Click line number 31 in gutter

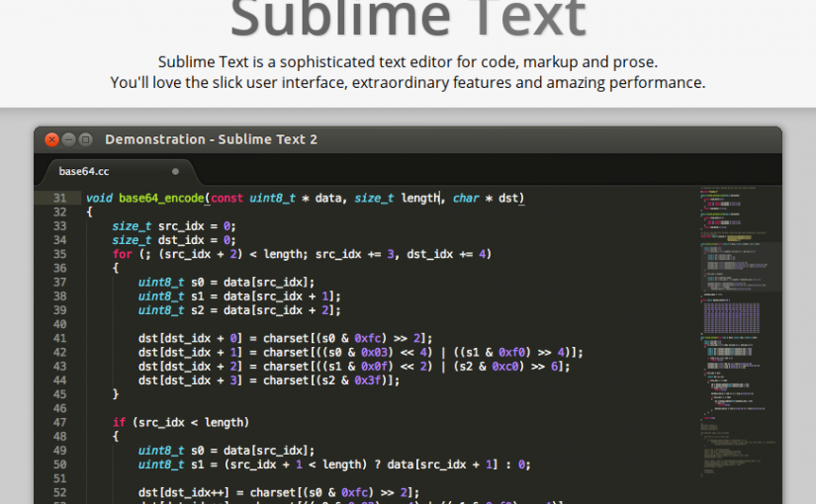click(60, 199)
